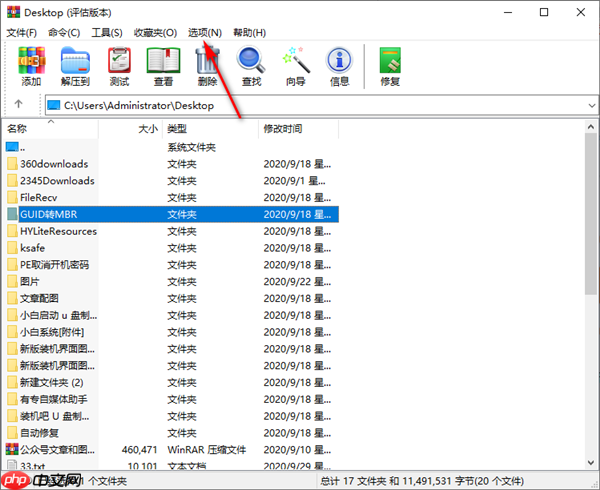Open the 文件(F) menu

click(21, 33)
